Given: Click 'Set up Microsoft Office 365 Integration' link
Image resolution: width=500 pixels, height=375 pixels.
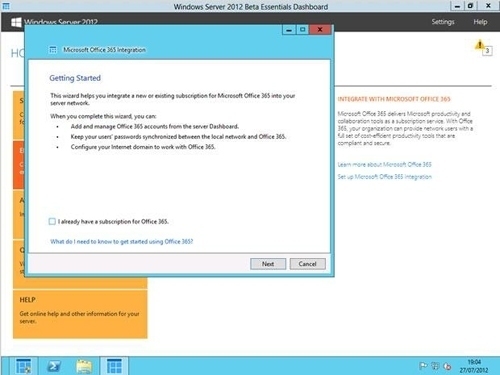Looking at the screenshot, I should pyautogui.click(x=384, y=177).
